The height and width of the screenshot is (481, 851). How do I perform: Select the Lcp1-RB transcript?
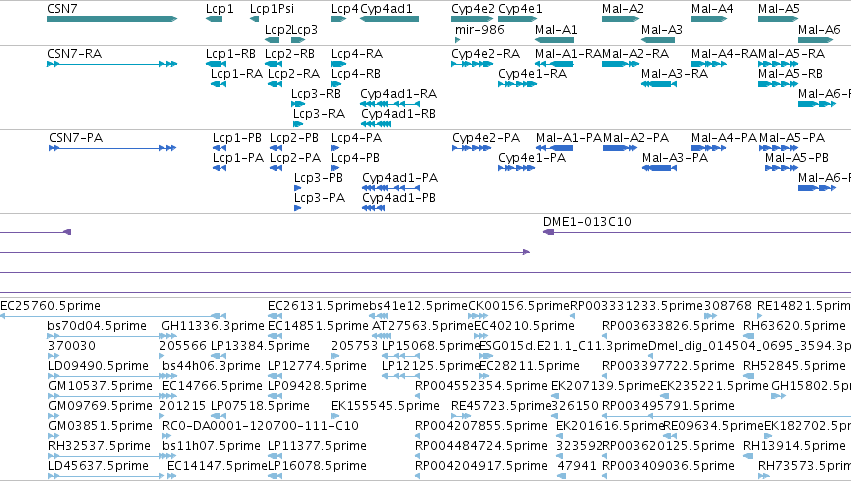click(216, 64)
